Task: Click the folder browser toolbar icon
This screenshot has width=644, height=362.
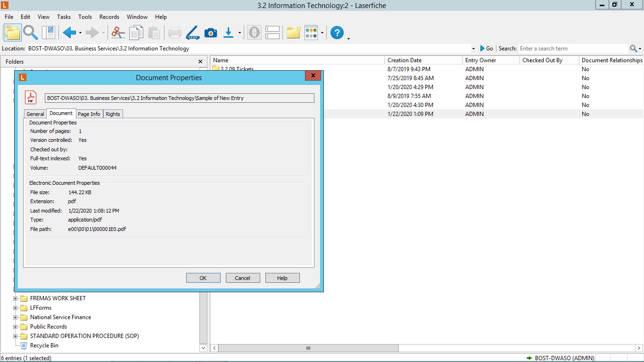Action: tap(13, 33)
